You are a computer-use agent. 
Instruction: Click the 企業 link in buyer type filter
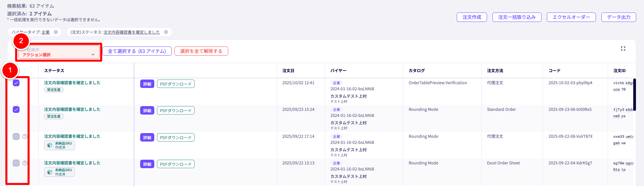pyautogui.click(x=46, y=32)
